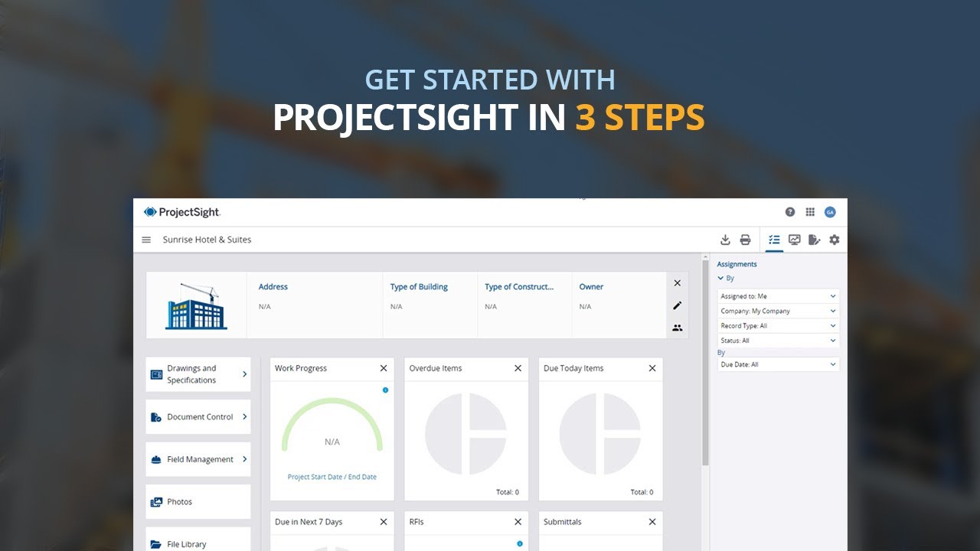Click the download icon in toolbar
This screenshot has height=551, width=980.
725,240
